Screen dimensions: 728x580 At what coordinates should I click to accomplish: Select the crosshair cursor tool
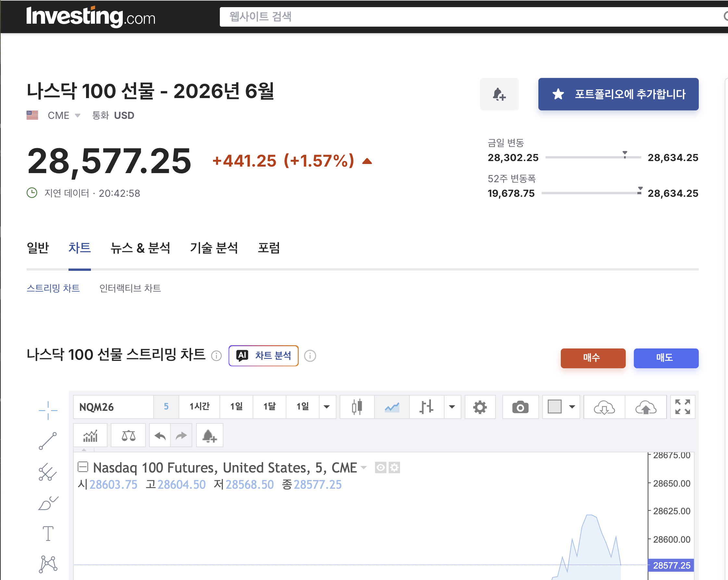48,410
